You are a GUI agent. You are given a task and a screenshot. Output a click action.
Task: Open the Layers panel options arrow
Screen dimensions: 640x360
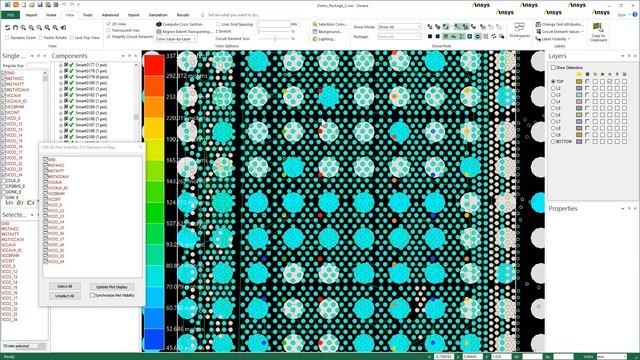pos(622,56)
